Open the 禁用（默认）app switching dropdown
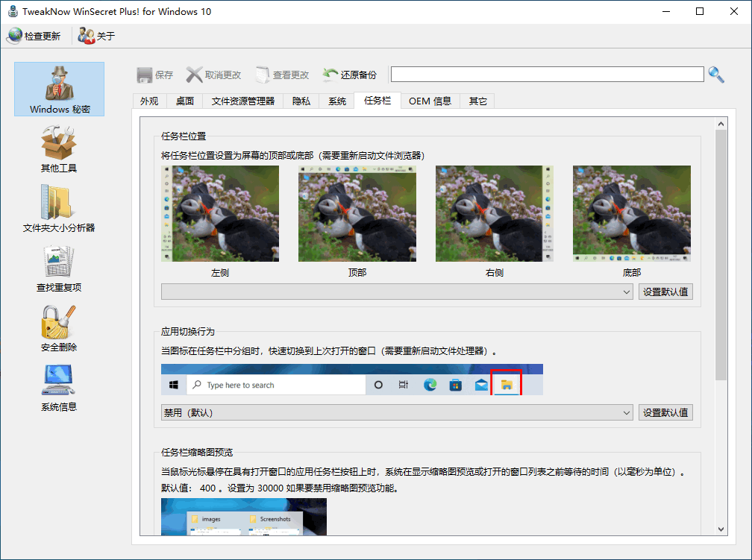Screen dimensions: 752x560 pos(397,412)
